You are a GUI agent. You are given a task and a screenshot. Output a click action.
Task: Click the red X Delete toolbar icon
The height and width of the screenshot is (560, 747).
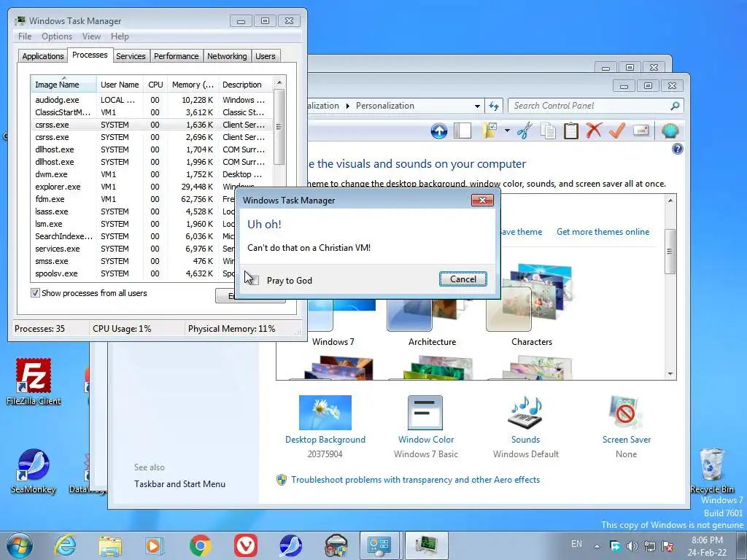pyautogui.click(x=594, y=130)
